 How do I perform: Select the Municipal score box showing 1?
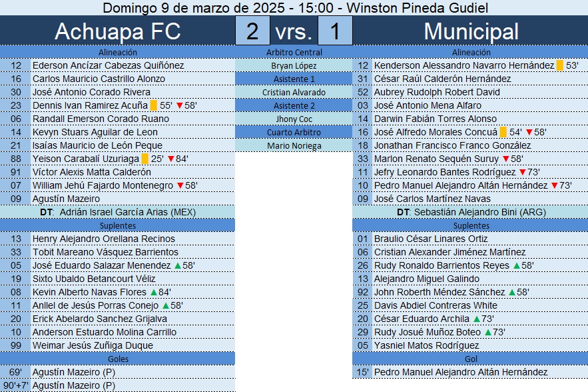point(335,31)
